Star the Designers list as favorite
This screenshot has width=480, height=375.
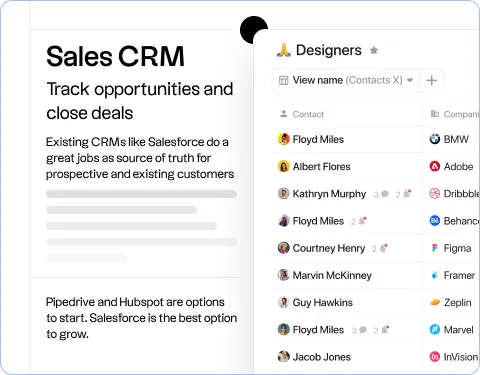point(374,50)
